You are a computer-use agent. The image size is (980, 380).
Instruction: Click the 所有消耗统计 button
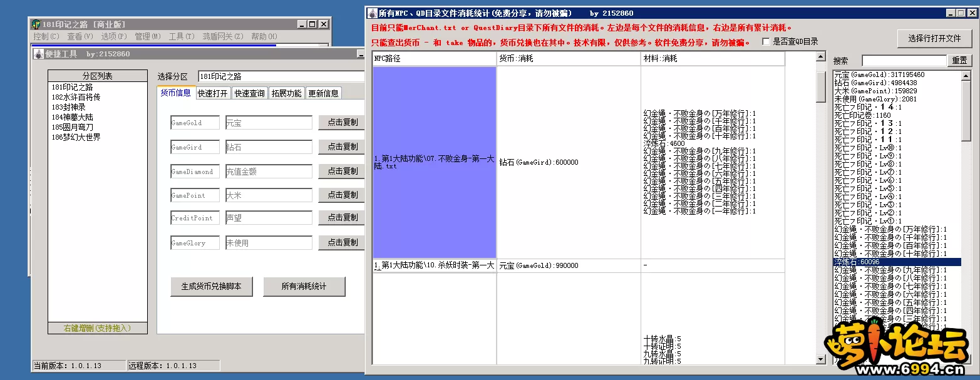[304, 287]
